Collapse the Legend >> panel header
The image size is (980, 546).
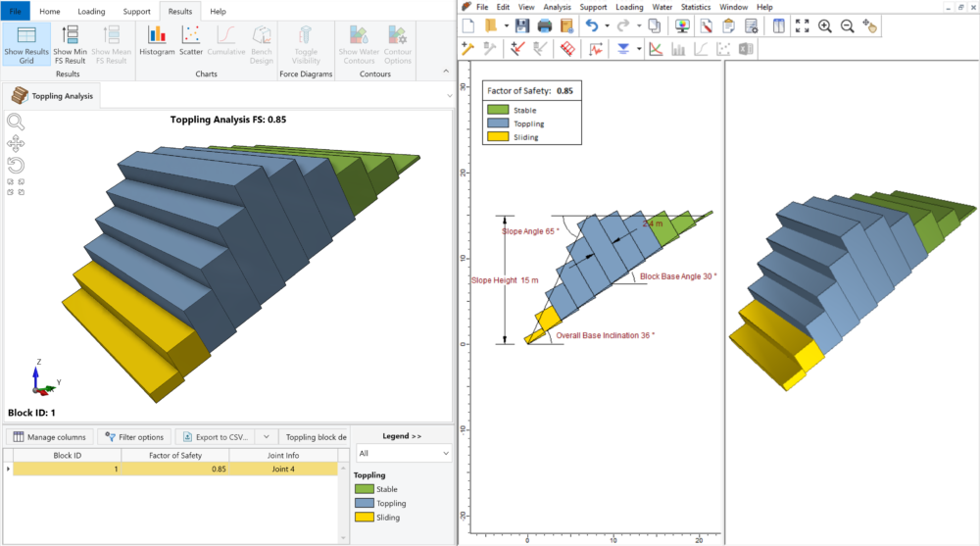point(402,435)
